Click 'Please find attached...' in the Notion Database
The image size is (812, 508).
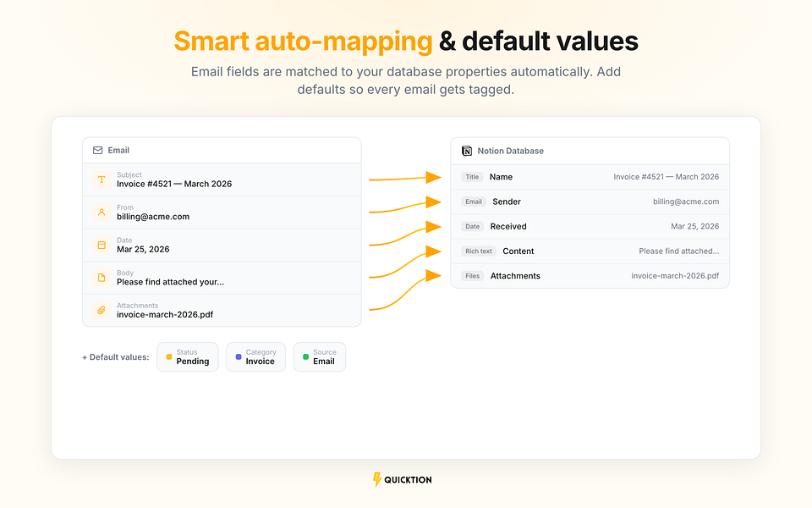679,251
